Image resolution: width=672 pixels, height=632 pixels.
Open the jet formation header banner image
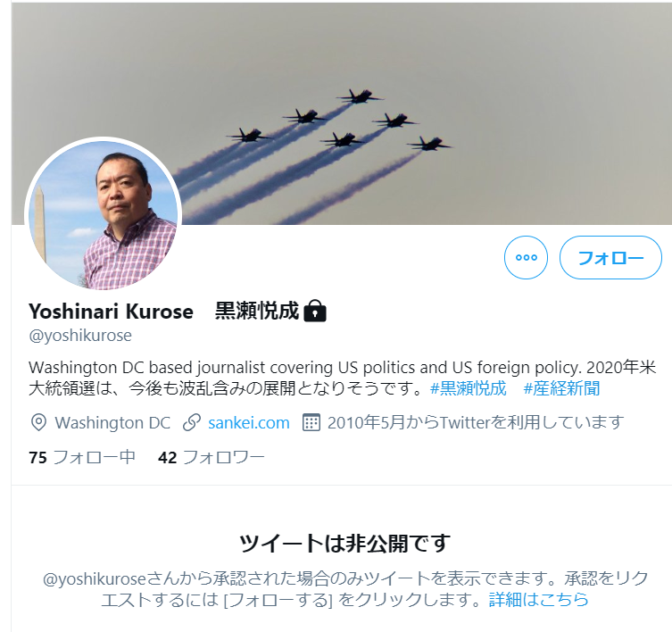click(341, 113)
